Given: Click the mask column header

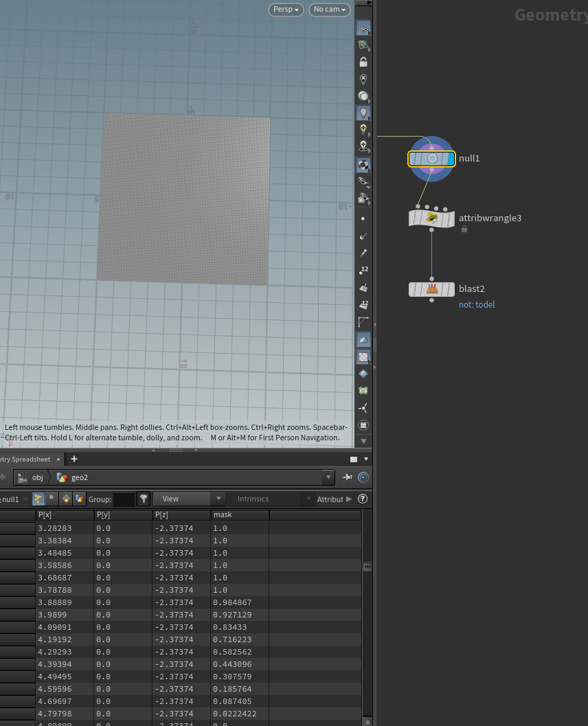Looking at the screenshot, I should (240, 515).
